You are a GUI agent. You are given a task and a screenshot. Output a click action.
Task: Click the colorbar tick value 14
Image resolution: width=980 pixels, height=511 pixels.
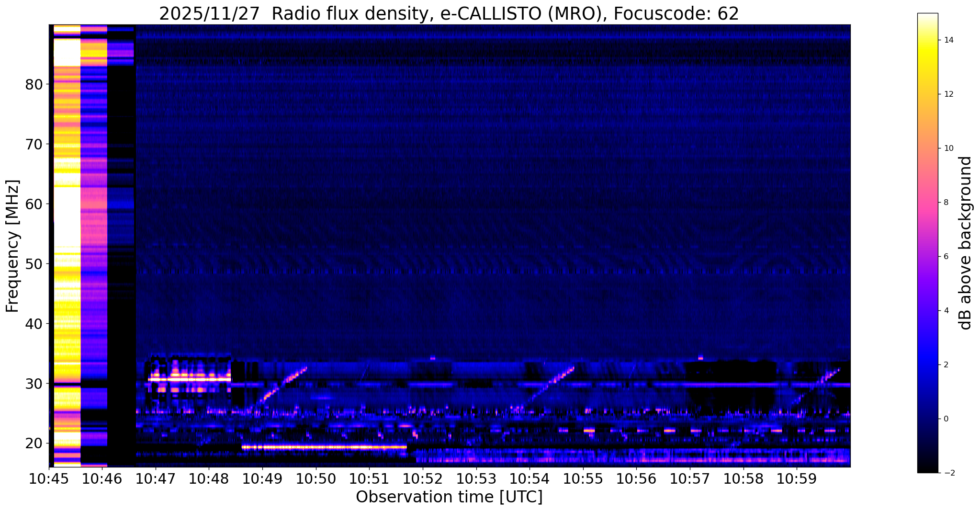pos(948,40)
